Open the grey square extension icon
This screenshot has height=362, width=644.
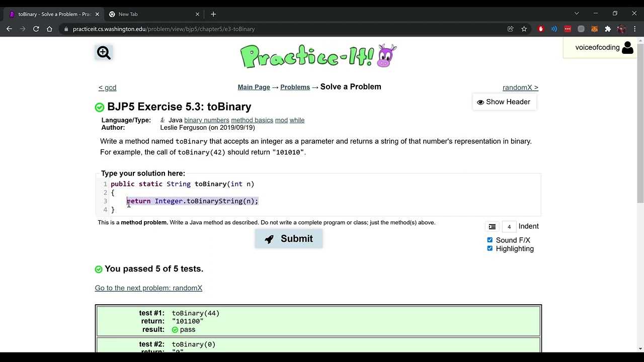[x=581, y=29]
